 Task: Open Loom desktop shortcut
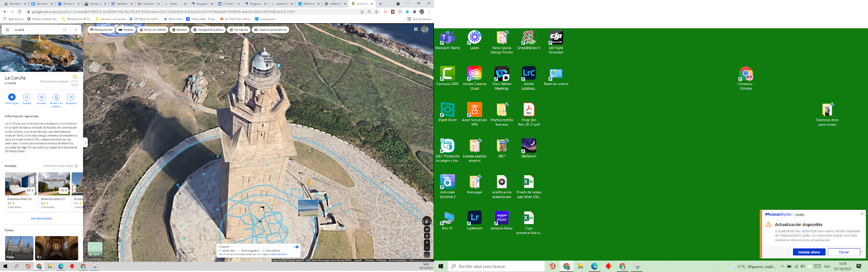pyautogui.click(x=475, y=40)
